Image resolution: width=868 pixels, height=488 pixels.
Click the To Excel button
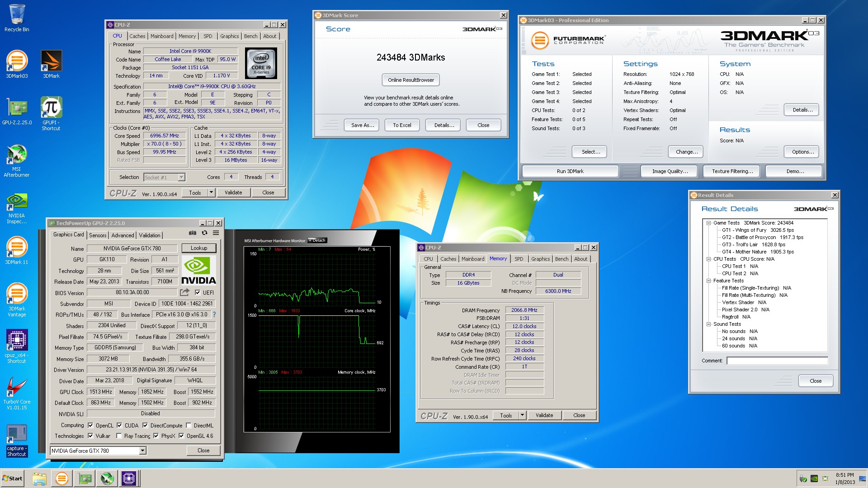pos(402,125)
